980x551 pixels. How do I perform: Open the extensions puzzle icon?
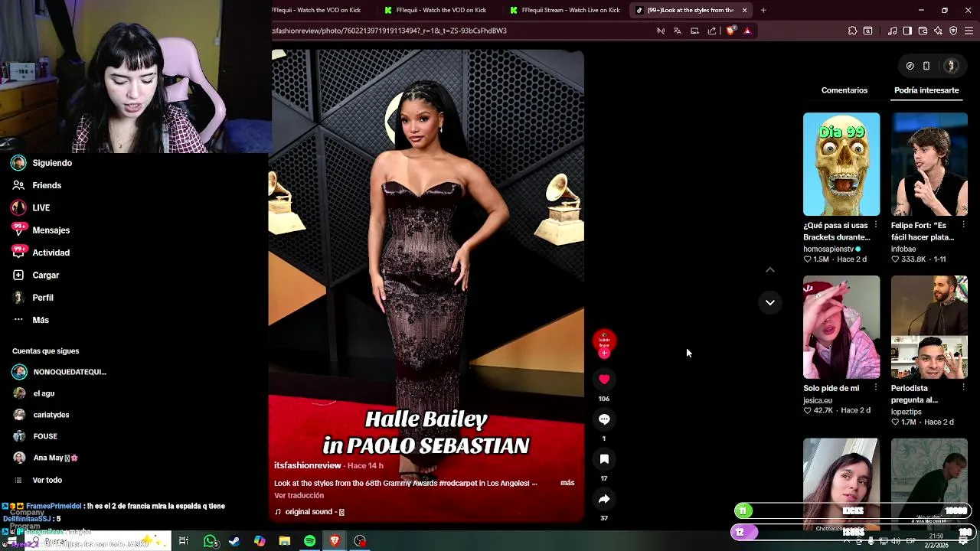pyautogui.click(x=852, y=31)
